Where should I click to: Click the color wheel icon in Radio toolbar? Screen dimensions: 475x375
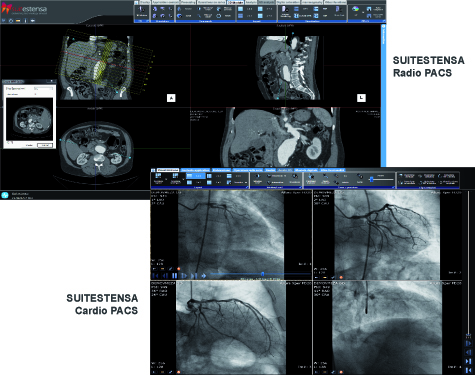356,9
